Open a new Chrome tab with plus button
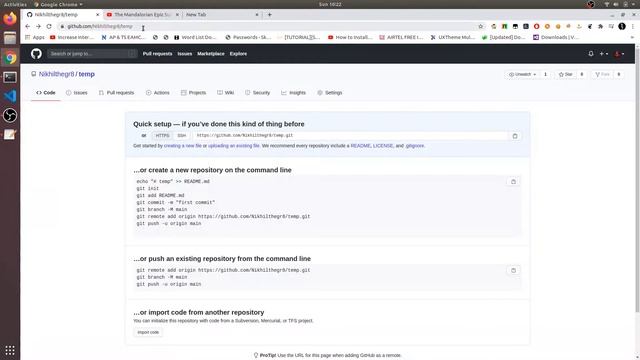 pos(269,15)
